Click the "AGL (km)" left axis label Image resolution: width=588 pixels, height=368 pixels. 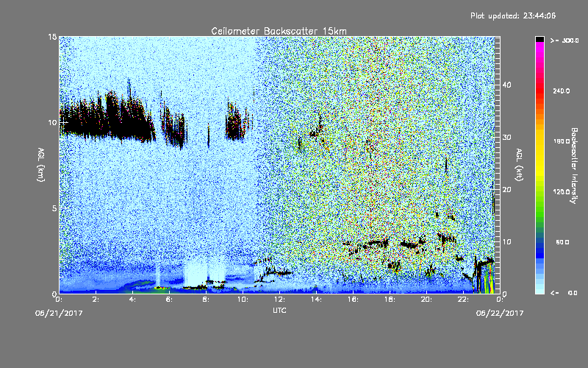(x=41, y=165)
